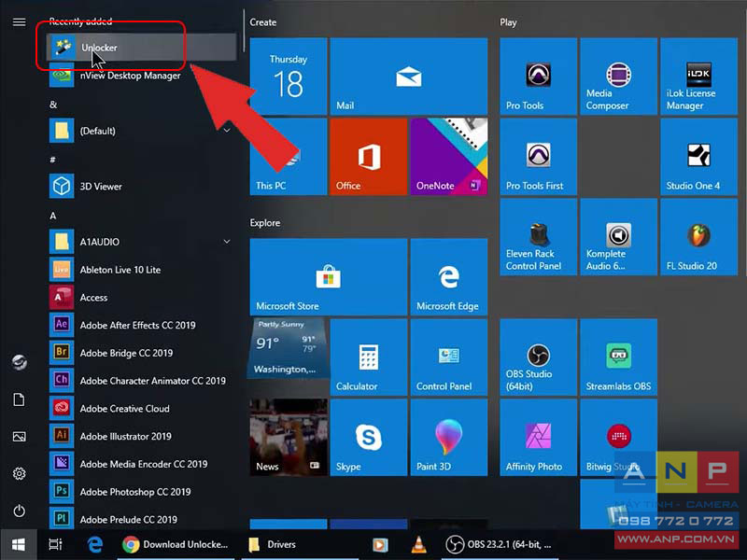Image resolution: width=747 pixels, height=560 pixels.
Task: Launch the OneNote tile
Action: click(x=449, y=157)
